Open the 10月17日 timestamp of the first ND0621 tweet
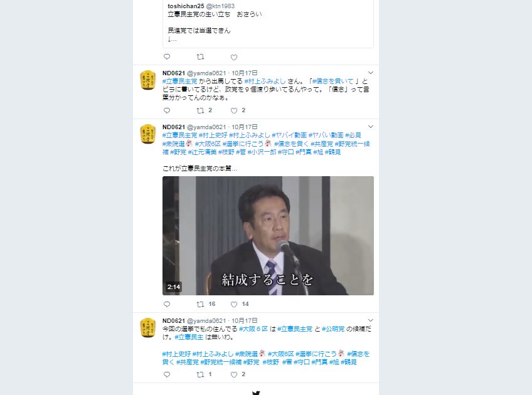Viewport: 532px width, 395px height. point(244,73)
